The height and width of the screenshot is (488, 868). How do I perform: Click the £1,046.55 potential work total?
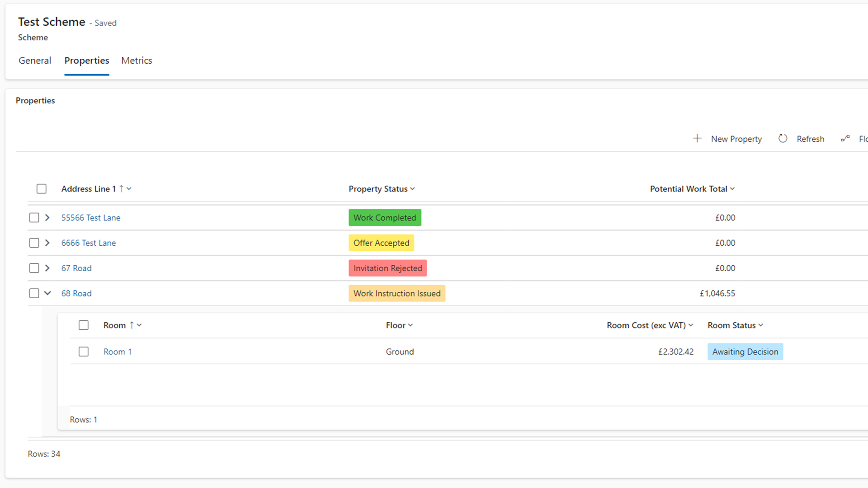[717, 294]
